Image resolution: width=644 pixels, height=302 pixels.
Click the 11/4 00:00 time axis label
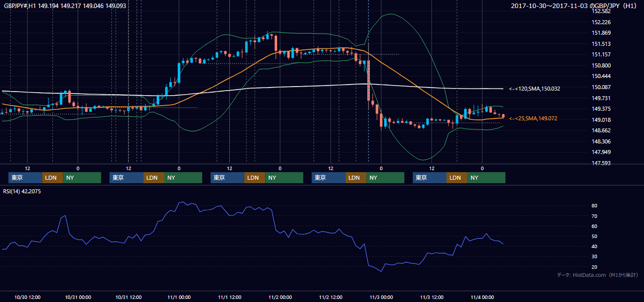482,297
